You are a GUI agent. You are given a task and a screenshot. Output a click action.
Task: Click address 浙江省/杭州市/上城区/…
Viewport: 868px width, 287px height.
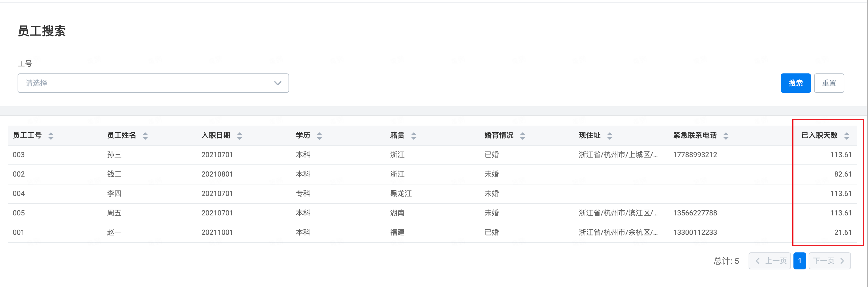[618, 155]
